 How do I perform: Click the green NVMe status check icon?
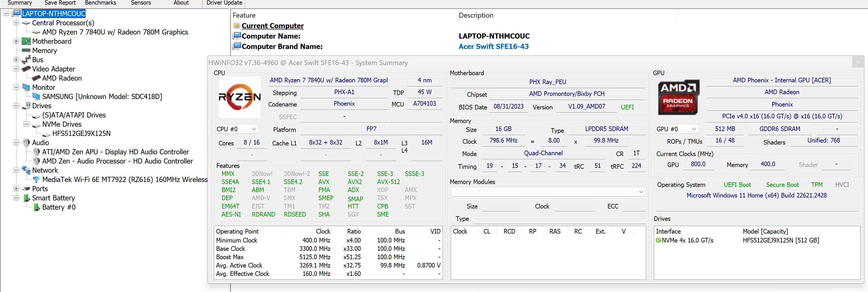coord(658,240)
